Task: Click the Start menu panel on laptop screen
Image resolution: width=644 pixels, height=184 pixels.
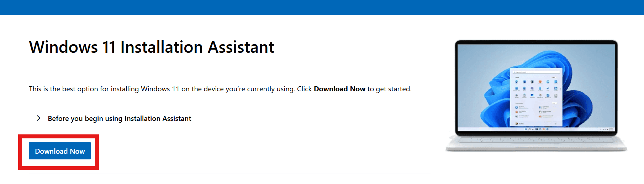Action: [536, 97]
